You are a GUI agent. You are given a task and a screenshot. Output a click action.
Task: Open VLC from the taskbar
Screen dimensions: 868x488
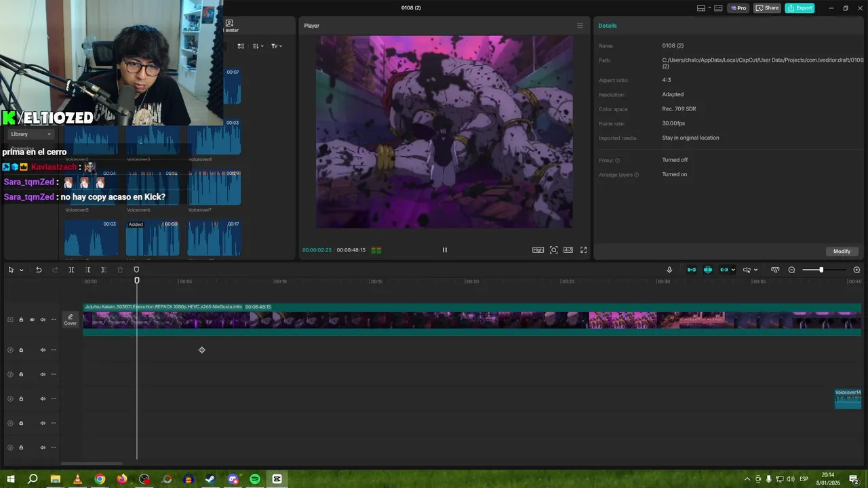[x=77, y=479]
